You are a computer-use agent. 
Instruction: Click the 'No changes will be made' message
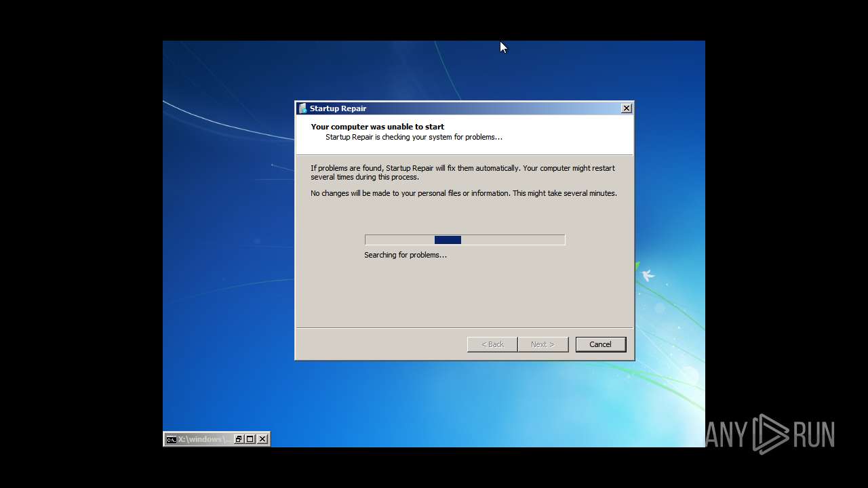click(464, 193)
